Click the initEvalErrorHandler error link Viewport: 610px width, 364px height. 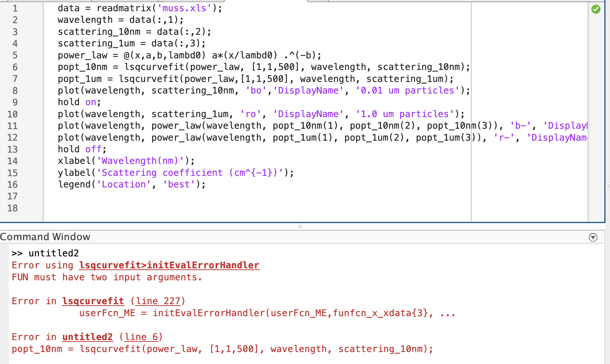(169, 265)
